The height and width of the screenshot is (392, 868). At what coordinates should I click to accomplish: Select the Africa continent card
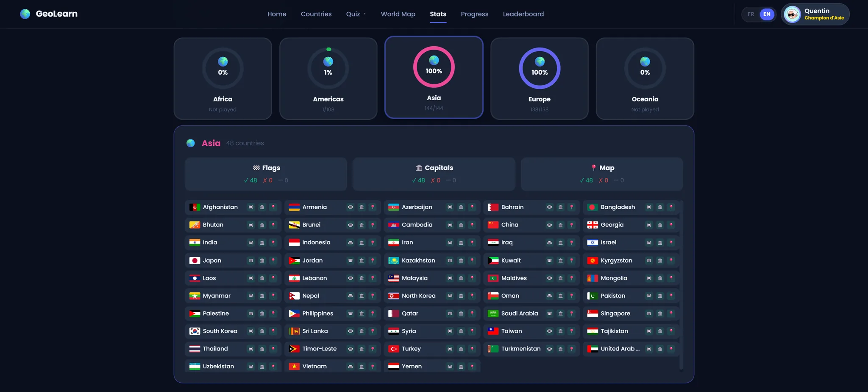tap(223, 78)
